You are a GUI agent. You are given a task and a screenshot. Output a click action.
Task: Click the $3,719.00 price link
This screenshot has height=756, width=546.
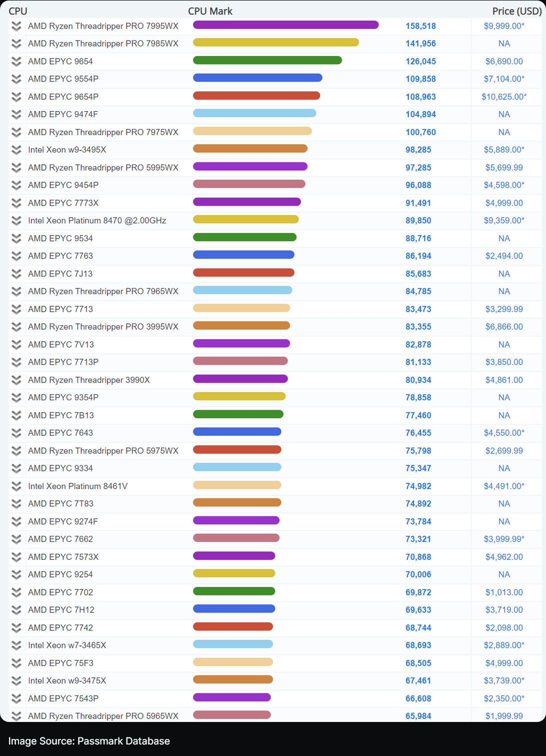click(504, 610)
